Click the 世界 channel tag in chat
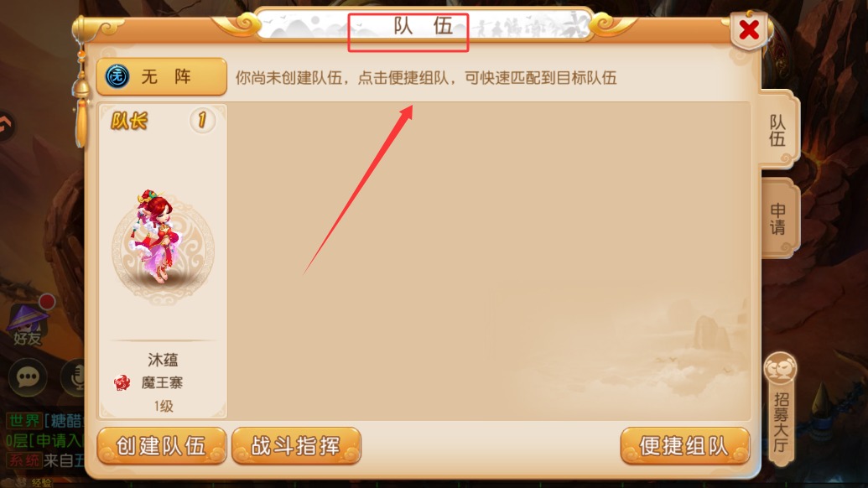This screenshot has height=488, width=868. click(24, 421)
